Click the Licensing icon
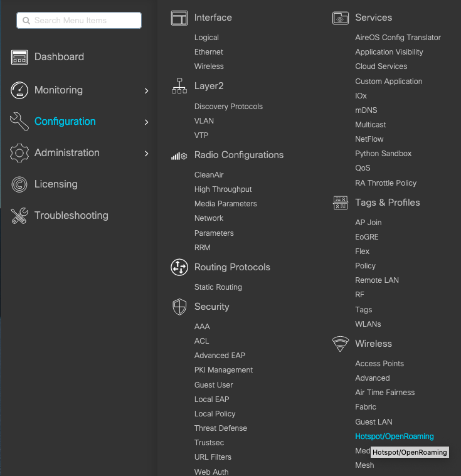 point(19,184)
